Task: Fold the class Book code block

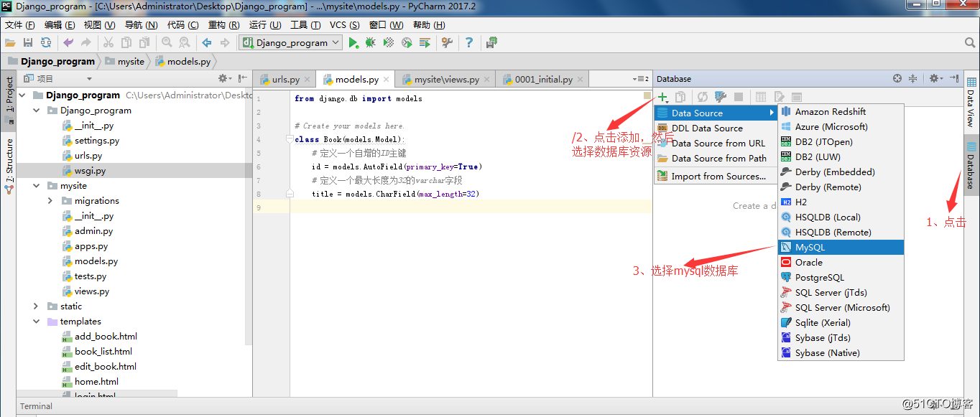Action: (290, 139)
